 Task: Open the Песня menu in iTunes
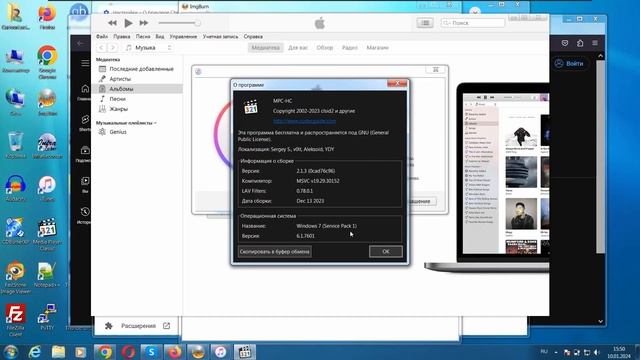pyautogui.click(x=143, y=36)
